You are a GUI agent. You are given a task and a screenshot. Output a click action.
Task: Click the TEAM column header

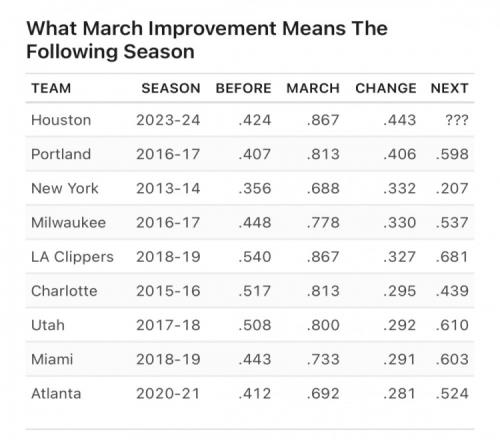[51, 88]
